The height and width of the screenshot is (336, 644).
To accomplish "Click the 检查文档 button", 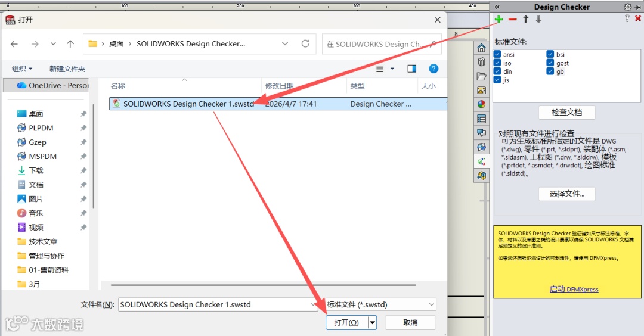I will 567,113.
